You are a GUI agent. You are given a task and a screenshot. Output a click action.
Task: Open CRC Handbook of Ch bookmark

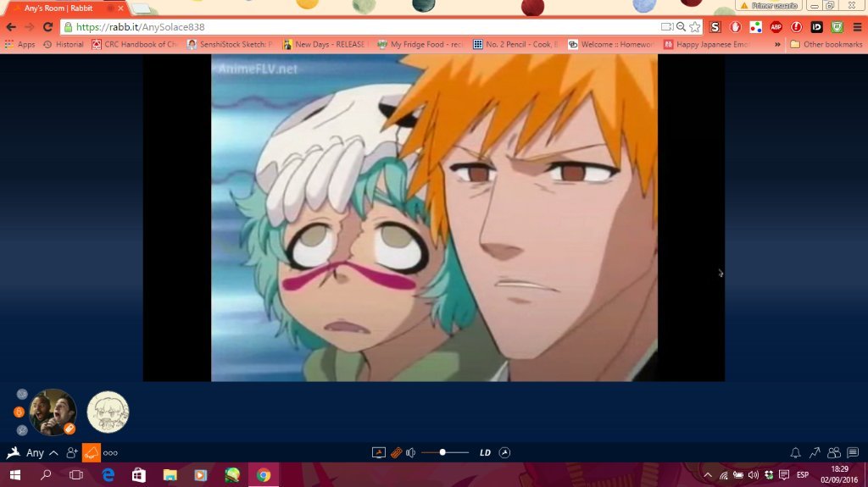[x=135, y=44]
